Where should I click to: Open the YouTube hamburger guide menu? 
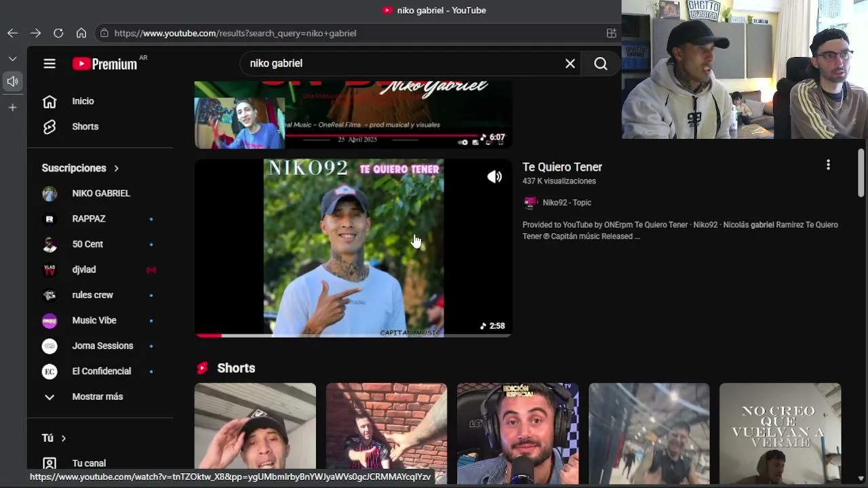[x=50, y=64]
